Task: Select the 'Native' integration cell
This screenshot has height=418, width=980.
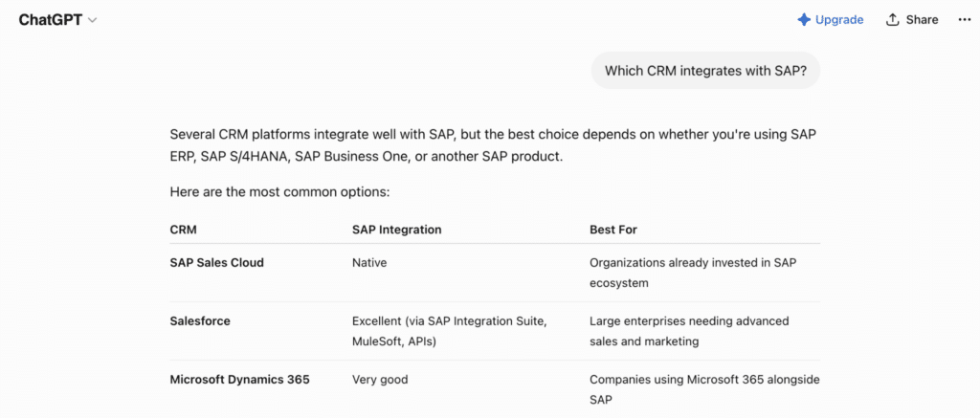Action: click(x=369, y=262)
